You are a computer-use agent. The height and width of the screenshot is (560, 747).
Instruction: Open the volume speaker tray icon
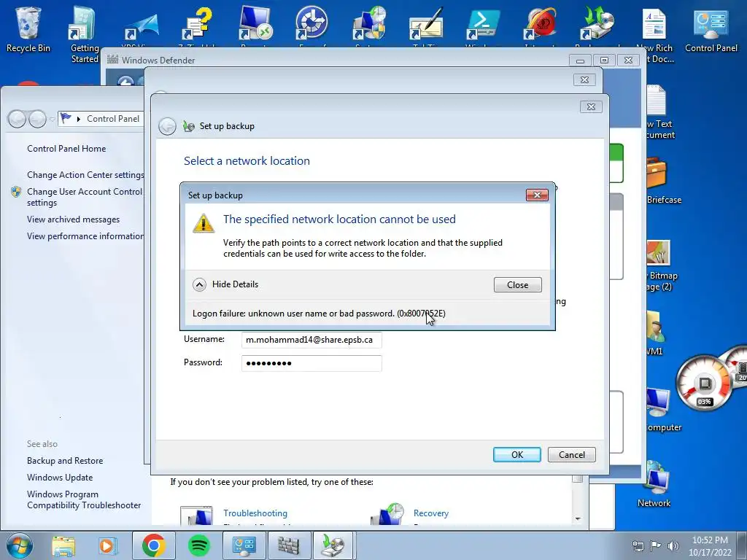[x=673, y=545]
